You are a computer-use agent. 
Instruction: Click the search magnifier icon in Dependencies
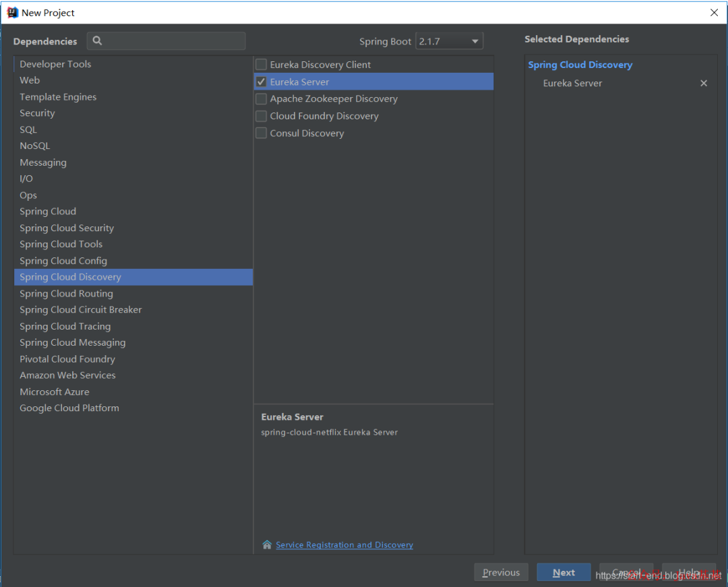click(97, 41)
